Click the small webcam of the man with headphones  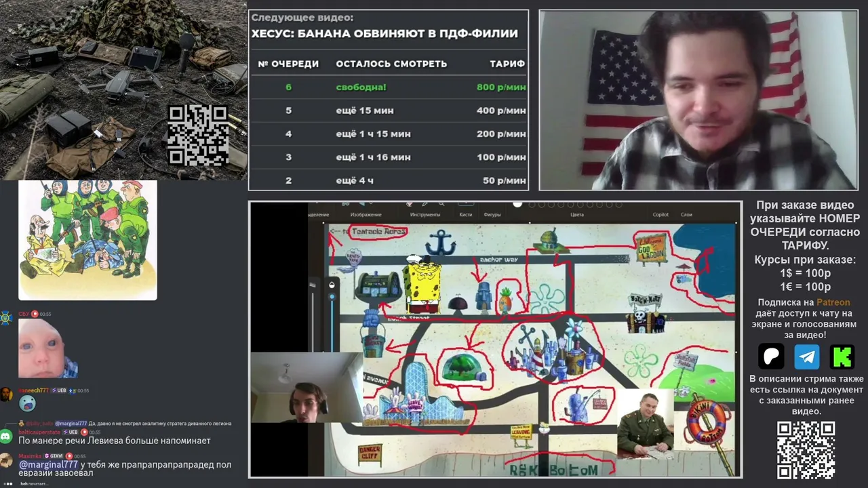tap(307, 388)
